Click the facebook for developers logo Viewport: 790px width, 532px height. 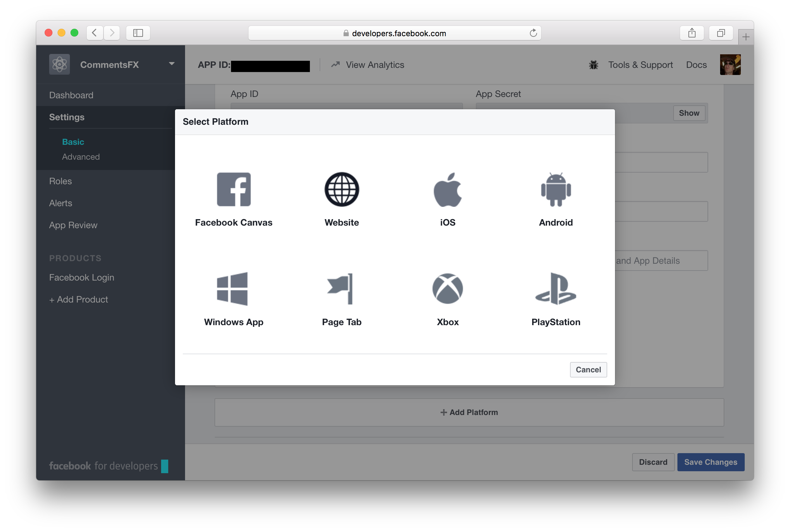[109, 466]
